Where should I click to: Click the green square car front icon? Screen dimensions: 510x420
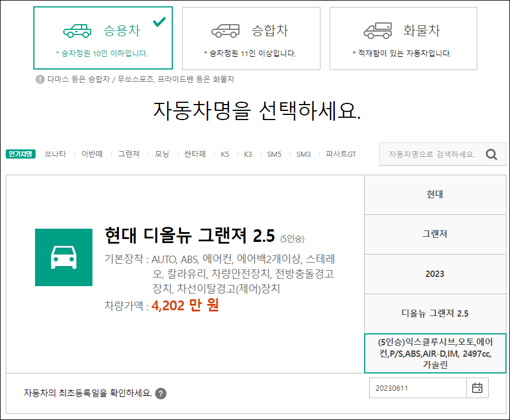pyautogui.click(x=64, y=257)
